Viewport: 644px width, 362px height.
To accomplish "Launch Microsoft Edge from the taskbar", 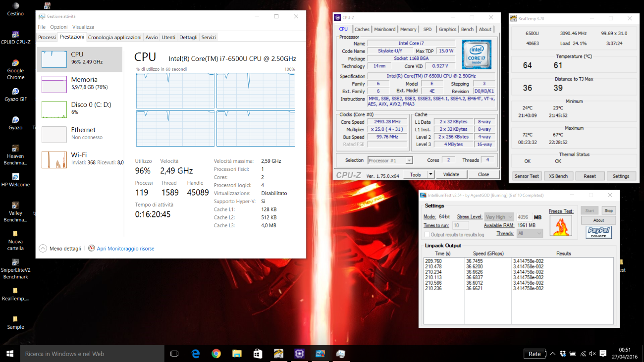I will point(196,354).
